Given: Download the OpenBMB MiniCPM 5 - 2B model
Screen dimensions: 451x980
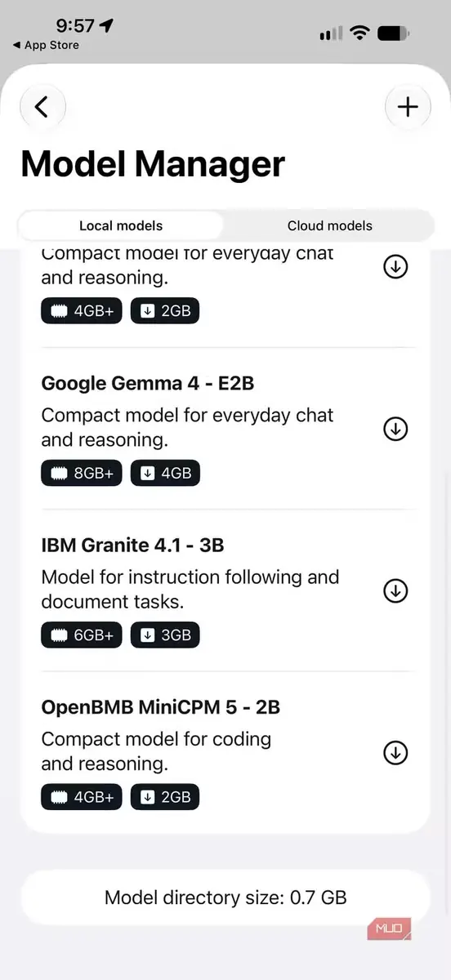Looking at the screenshot, I should click(x=395, y=752).
